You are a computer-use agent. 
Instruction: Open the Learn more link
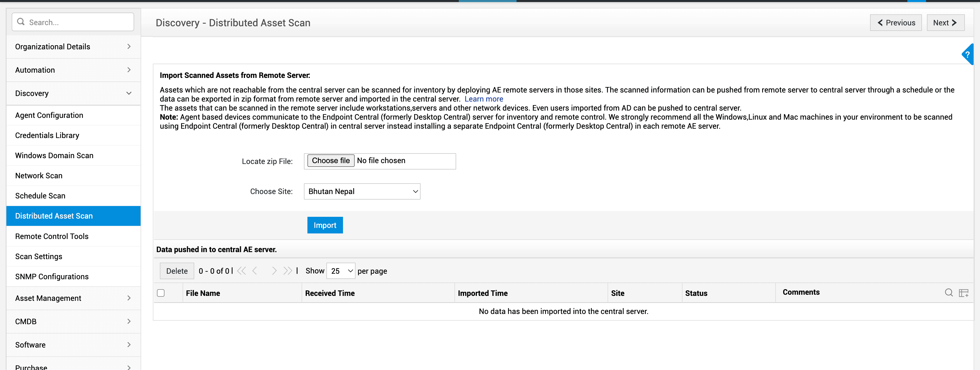click(484, 99)
